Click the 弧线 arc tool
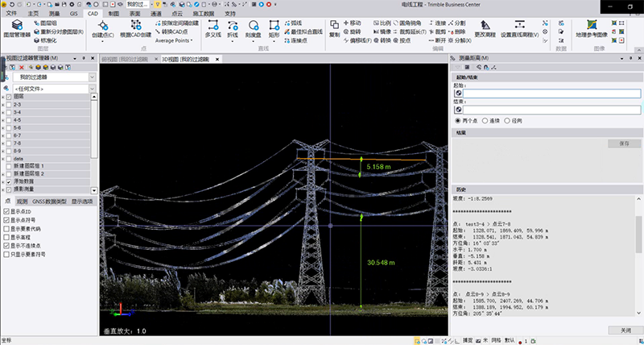Image resolution: width=644 pixels, height=345 pixels. point(293,23)
